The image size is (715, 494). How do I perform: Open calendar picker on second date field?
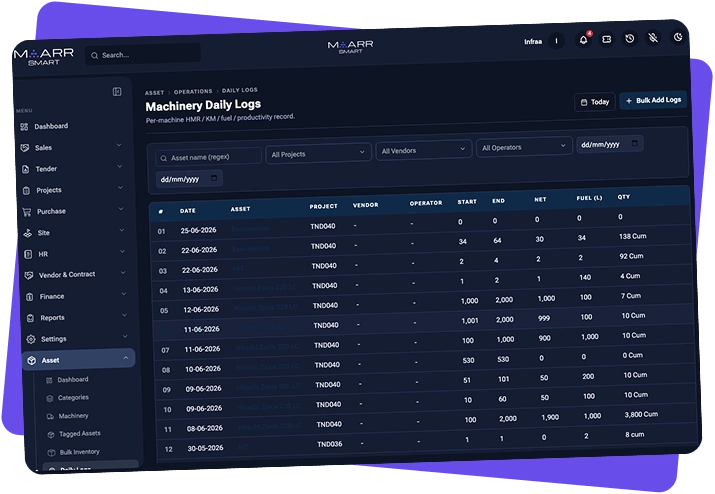point(214,178)
